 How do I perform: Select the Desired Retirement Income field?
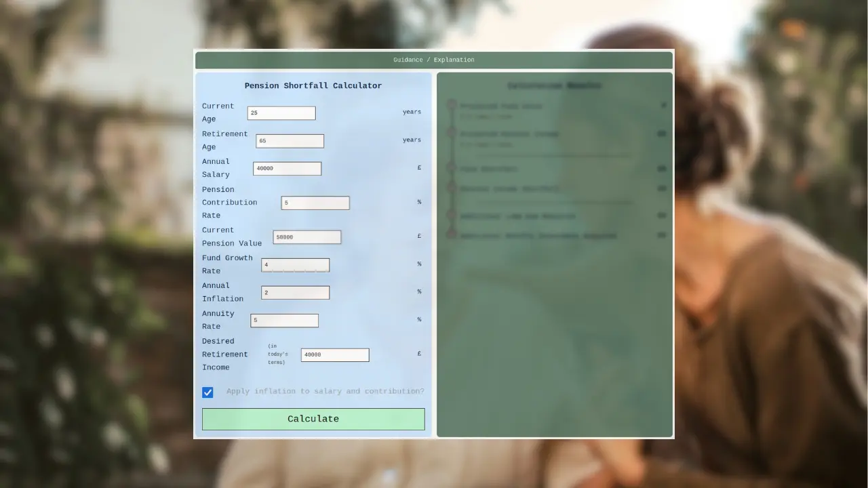tap(335, 355)
